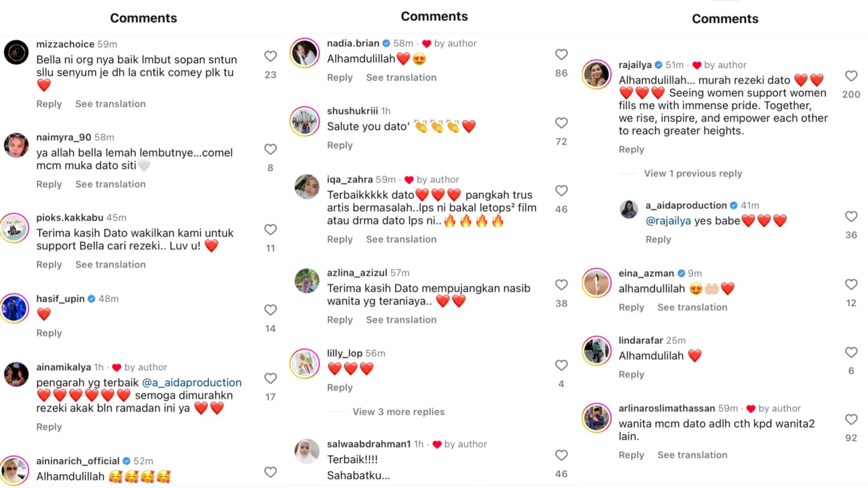Show translation for iqa_zahra's comment
The image size is (868, 488).
401,239
